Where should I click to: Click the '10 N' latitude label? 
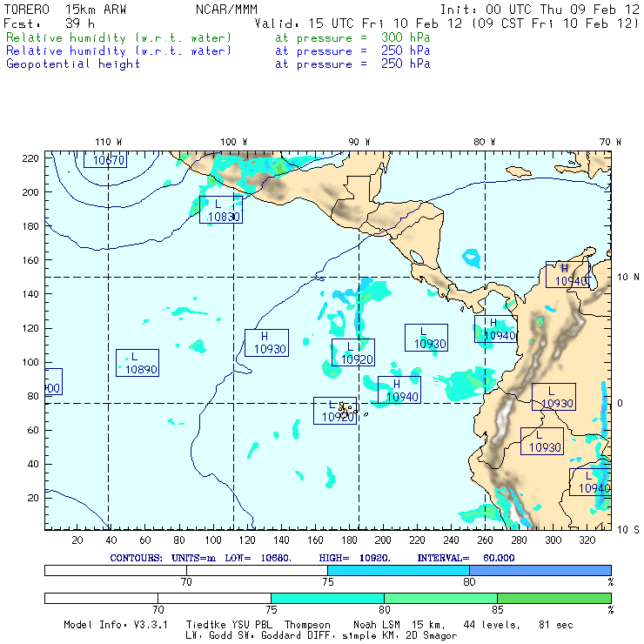(628, 278)
